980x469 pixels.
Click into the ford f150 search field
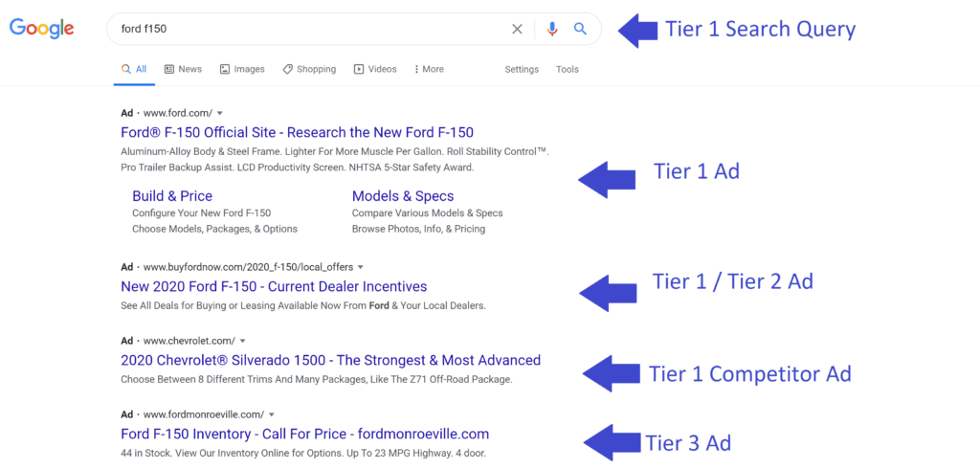tap(306, 29)
